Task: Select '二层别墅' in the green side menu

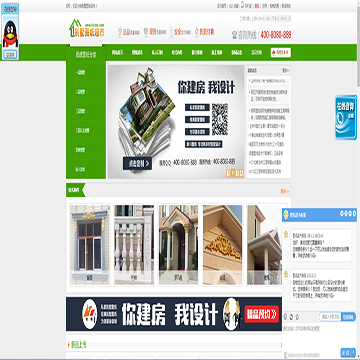Action: coord(80,92)
